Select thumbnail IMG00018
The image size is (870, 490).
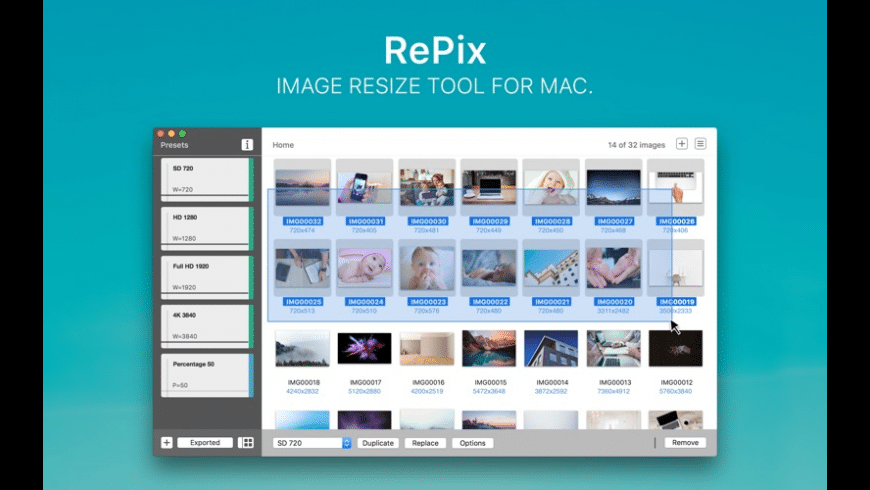click(302, 348)
